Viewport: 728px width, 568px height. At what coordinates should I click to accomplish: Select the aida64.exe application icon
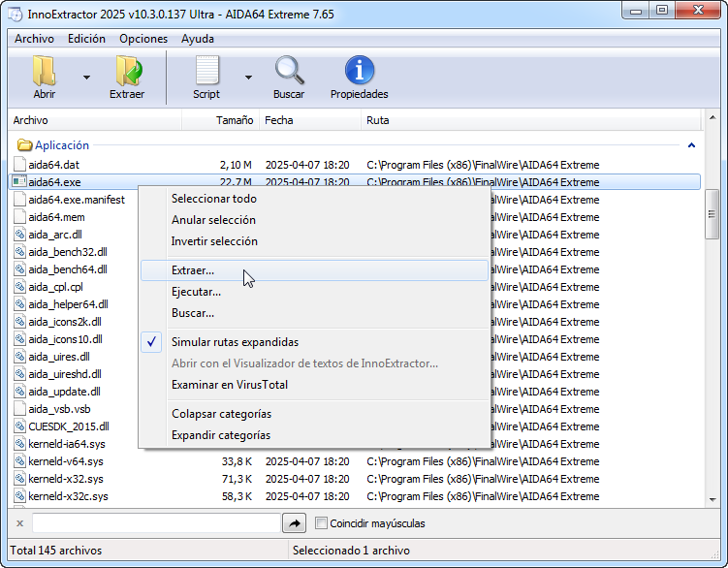19,181
